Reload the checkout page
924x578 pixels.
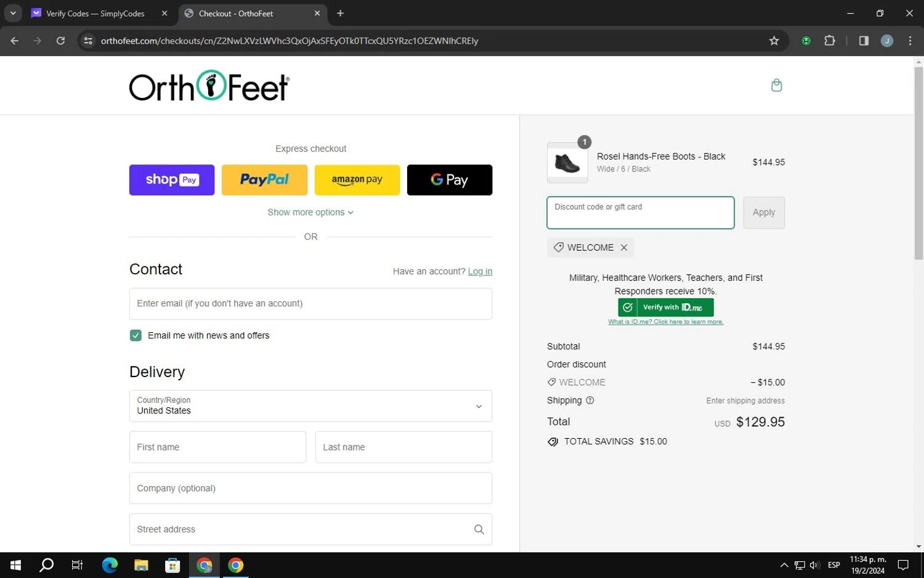point(60,41)
